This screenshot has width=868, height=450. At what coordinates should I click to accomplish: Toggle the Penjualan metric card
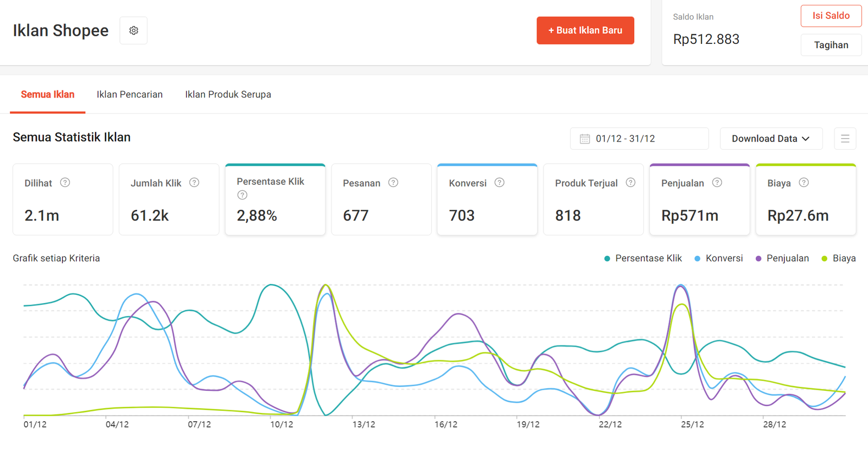point(699,200)
